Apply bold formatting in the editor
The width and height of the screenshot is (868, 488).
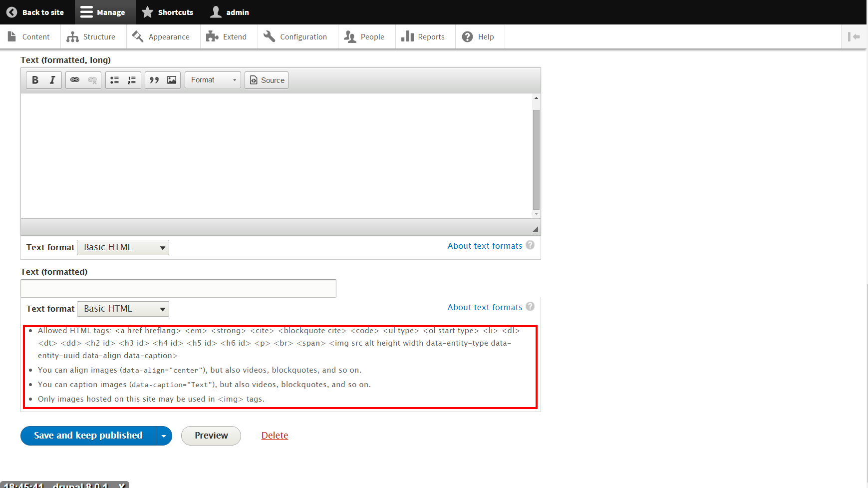point(35,80)
